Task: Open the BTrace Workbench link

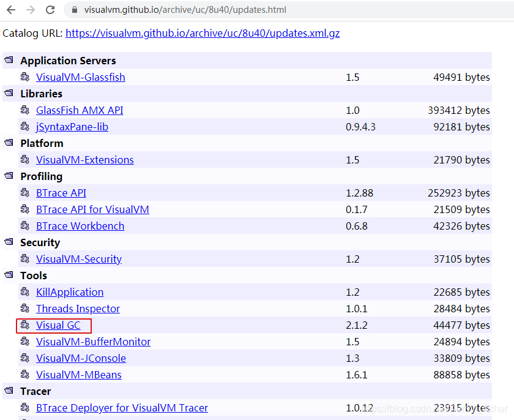Action: point(80,227)
